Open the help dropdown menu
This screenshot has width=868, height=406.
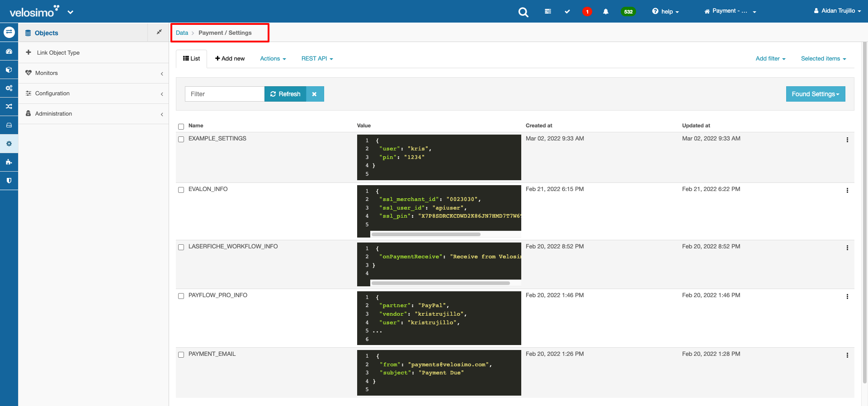[665, 12]
